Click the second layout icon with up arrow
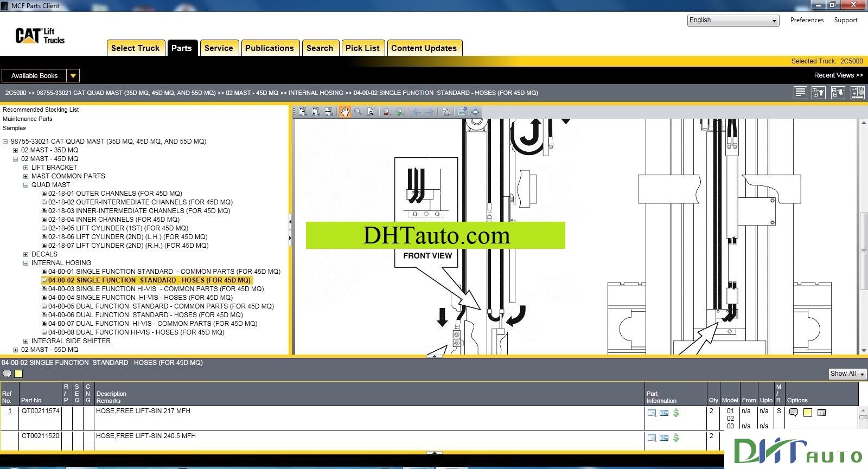 (819, 93)
